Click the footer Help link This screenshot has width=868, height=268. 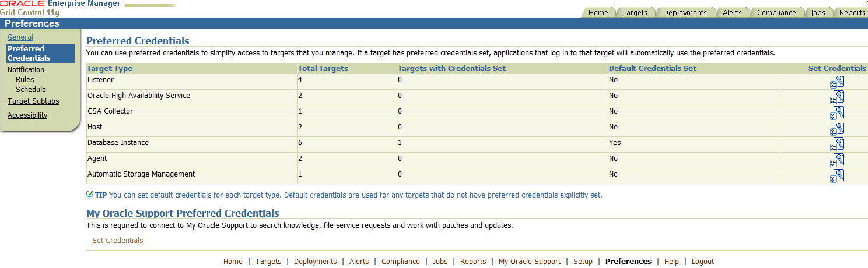(671, 262)
